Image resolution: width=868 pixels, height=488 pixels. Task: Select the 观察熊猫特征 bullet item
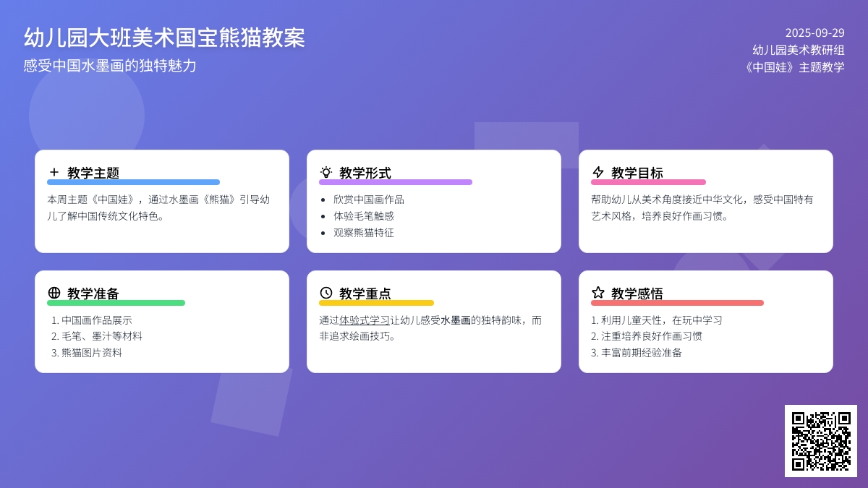click(x=364, y=233)
